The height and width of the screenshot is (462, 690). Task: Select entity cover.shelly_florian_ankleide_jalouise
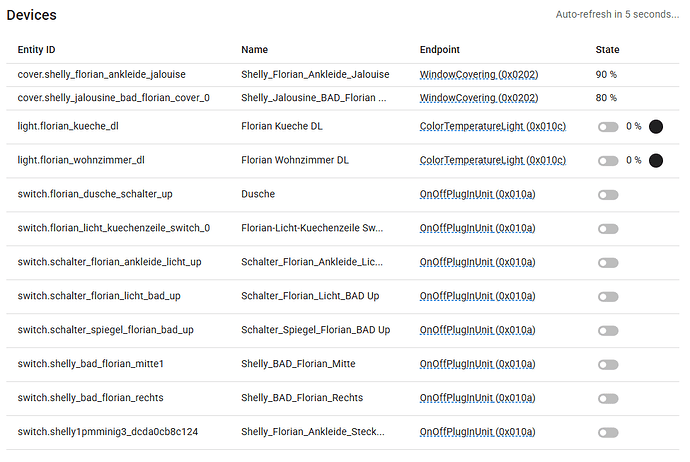[102, 74]
